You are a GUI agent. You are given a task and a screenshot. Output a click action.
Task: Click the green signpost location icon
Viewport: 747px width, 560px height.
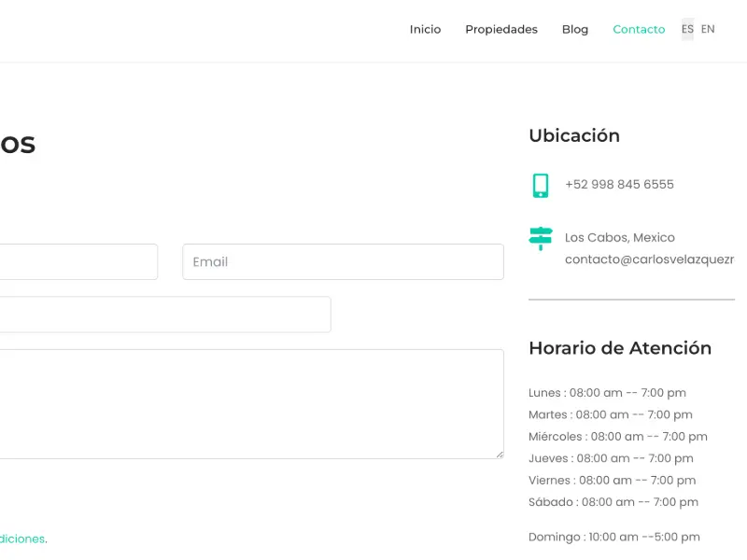pyautogui.click(x=541, y=238)
